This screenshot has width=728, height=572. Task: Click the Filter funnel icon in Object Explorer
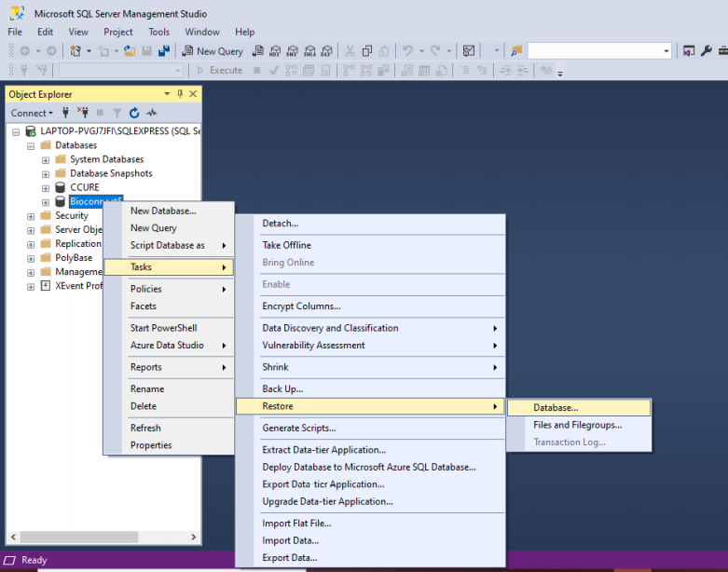pyautogui.click(x=117, y=113)
